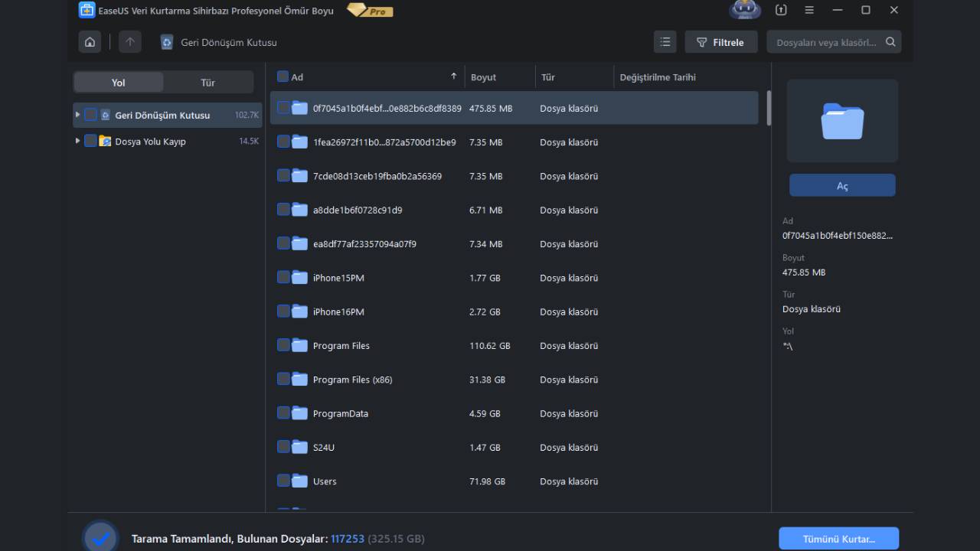Viewport: 980px width, 551px height.
Task: Check the ea8df77af23357094a07f9 checkbox
Action: (283, 243)
